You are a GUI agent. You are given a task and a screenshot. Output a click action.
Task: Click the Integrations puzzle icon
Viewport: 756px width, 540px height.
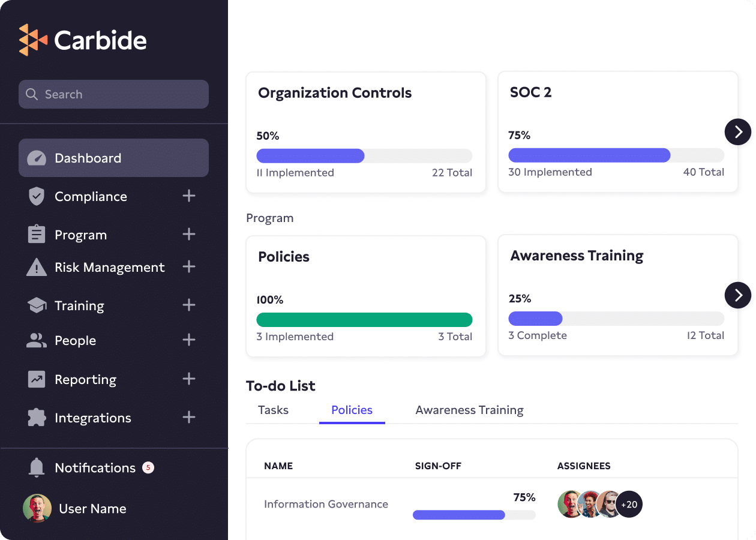[x=37, y=418]
